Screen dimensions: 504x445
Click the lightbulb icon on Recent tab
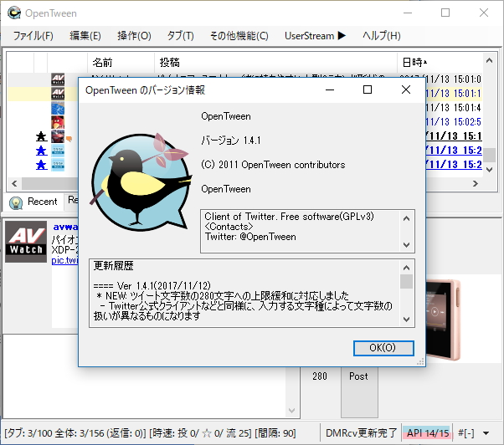click(16, 202)
